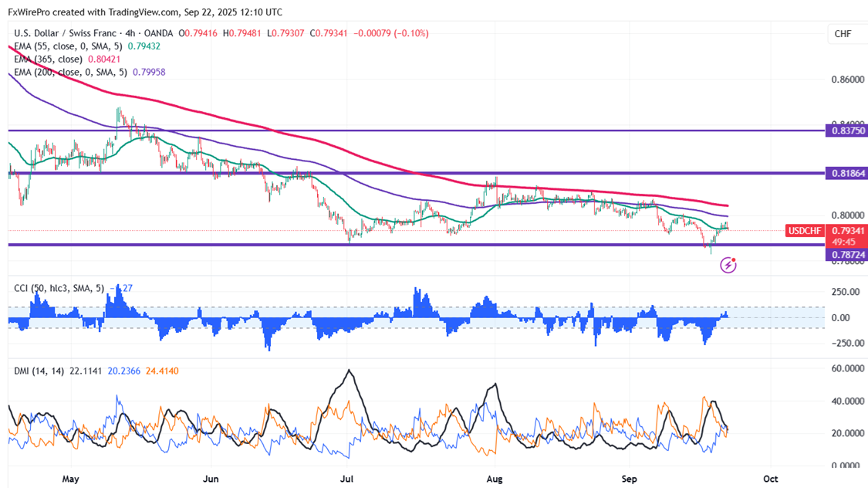Click the FxWirePro TradingView attribution text
Image resolution: width=868 pixels, height=488 pixels.
coord(145,12)
